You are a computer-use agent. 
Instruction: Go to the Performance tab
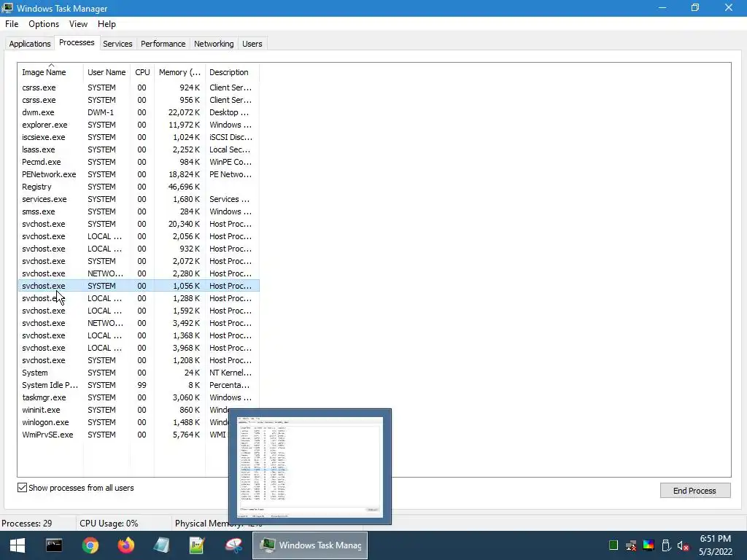point(163,44)
